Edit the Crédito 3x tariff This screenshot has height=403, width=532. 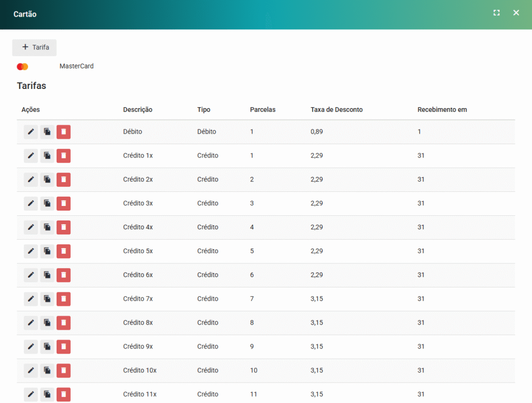(31, 204)
